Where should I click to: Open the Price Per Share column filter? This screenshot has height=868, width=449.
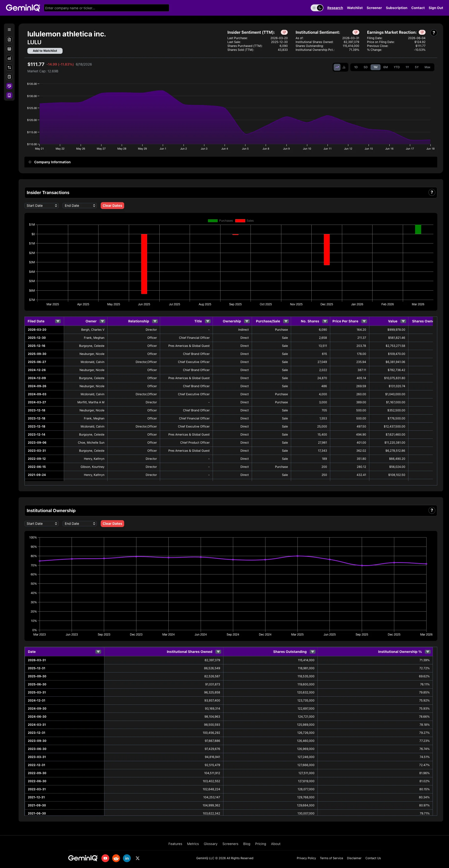364,321
